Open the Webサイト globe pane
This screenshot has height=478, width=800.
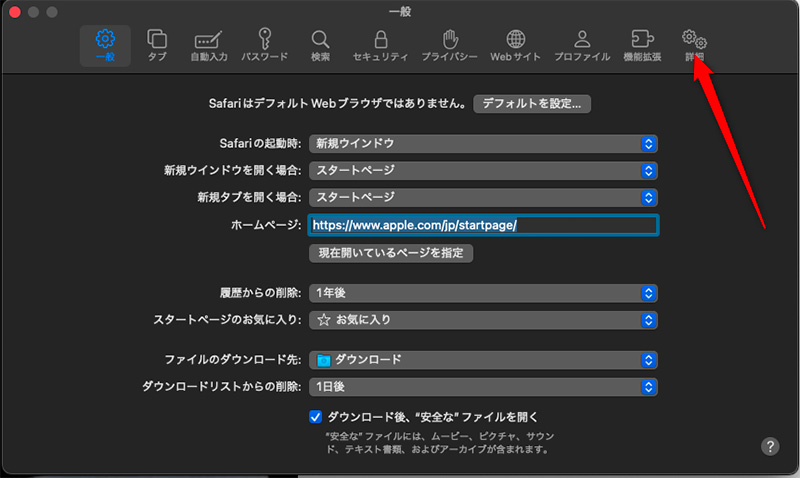coord(515,45)
